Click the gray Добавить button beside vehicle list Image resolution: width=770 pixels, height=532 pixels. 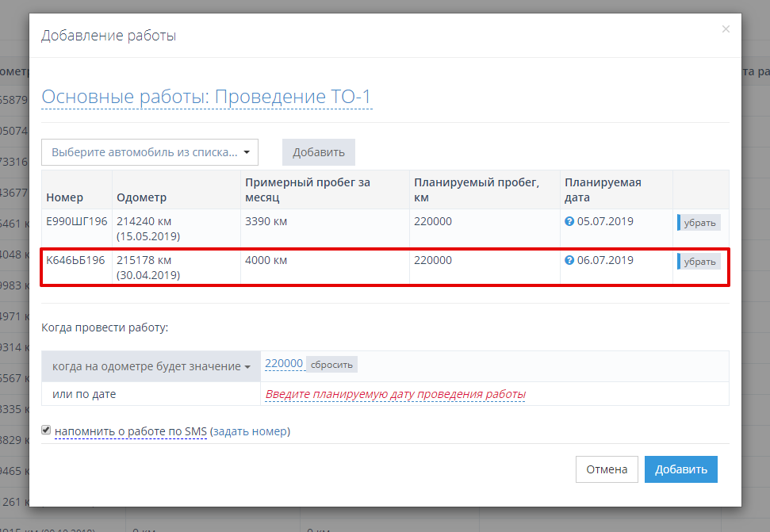(x=319, y=152)
